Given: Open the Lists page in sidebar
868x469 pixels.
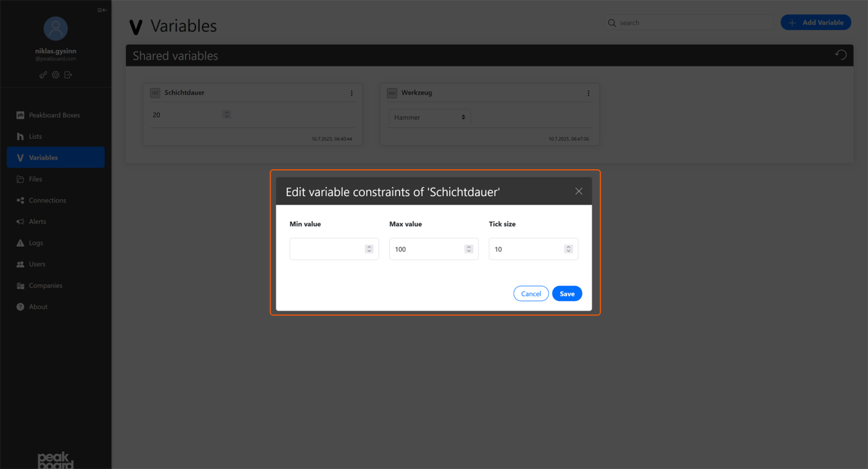Looking at the screenshot, I should [x=35, y=136].
